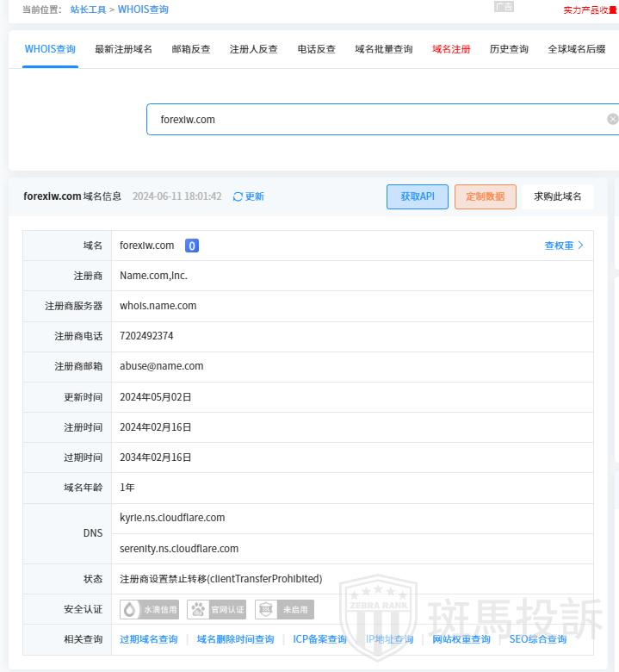Click the 站长工具 breadcrumb link
The image size is (619, 672).
click(88, 9)
